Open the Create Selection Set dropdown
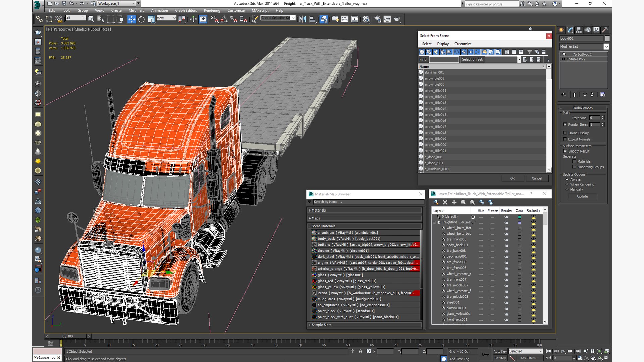The image size is (644, 362). pos(293,18)
